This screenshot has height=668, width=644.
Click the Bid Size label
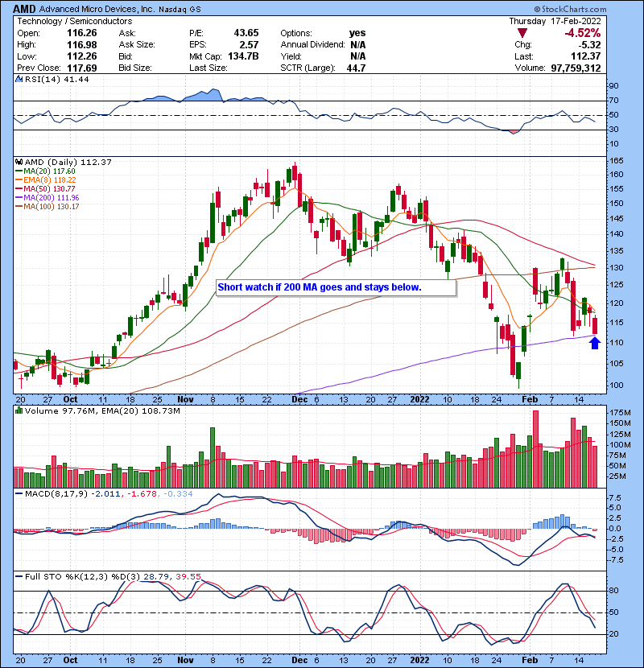tap(135, 68)
